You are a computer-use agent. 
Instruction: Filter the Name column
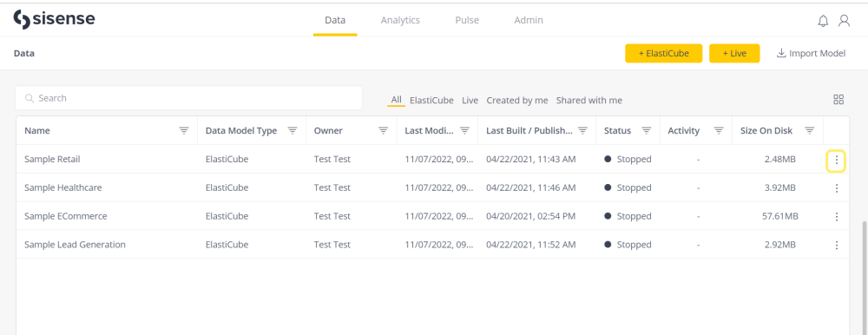point(184,131)
